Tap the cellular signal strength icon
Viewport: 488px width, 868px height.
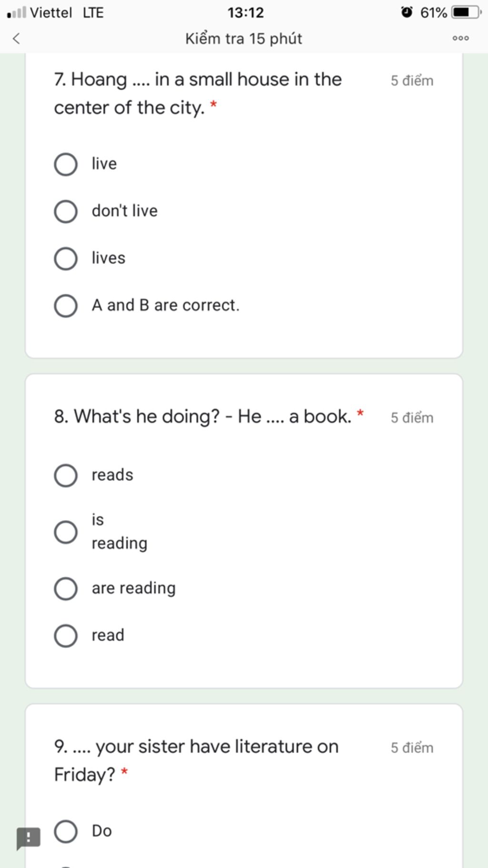pyautogui.click(x=16, y=12)
